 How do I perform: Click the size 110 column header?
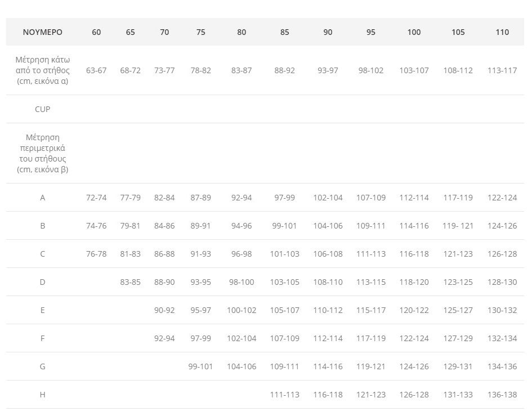(502, 32)
